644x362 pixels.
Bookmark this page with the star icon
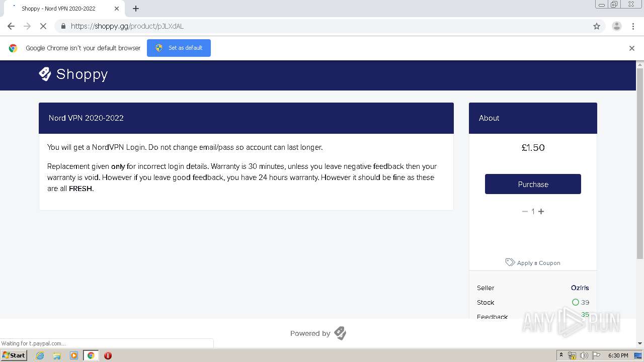pos(597,26)
